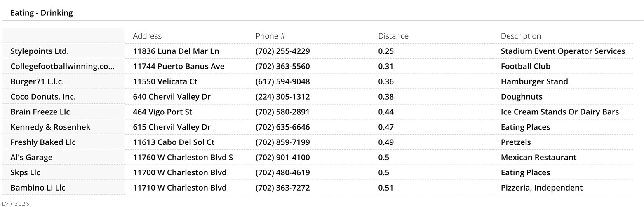644x207 pixels.
Task: Click Kennedy & Rosenhek business name
Action: click(x=50, y=127)
